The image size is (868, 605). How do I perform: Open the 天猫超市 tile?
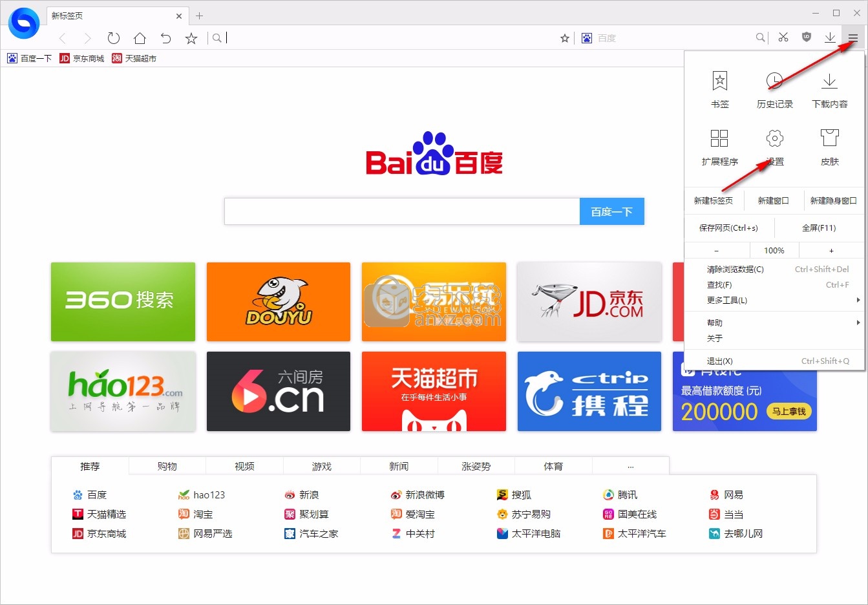click(434, 391)
